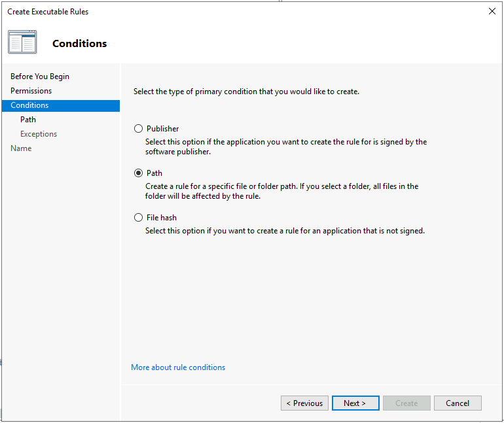Click the Create button
The height and width of the screenshot is (423, 504).
click(x=406, y=403)
